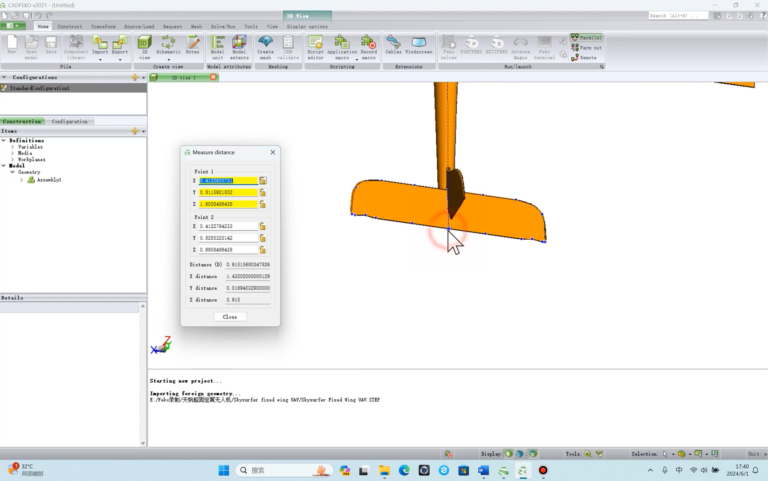
Task: Close the Measure distance dialog with X
Action: (273, 152)
